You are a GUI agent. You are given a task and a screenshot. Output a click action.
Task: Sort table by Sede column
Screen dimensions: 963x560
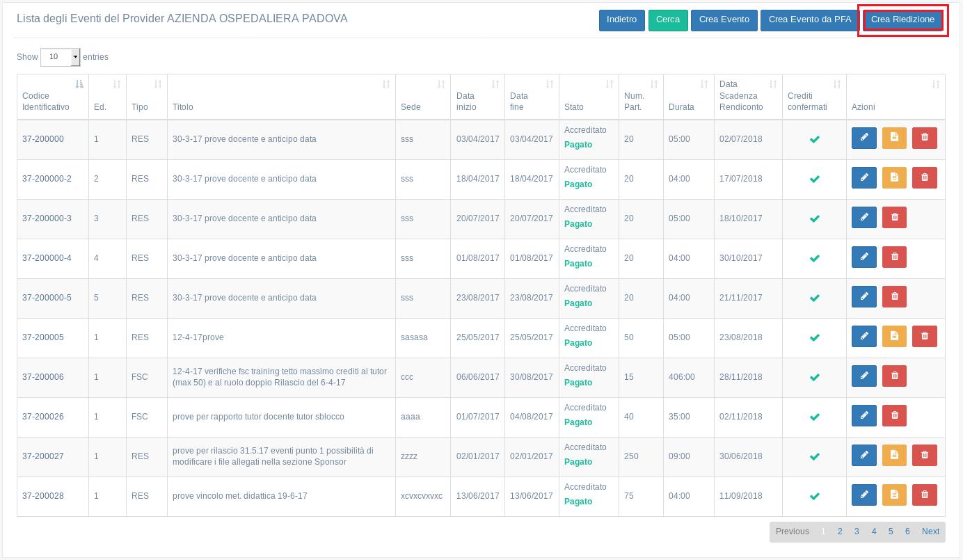click(x=423, y=97)
